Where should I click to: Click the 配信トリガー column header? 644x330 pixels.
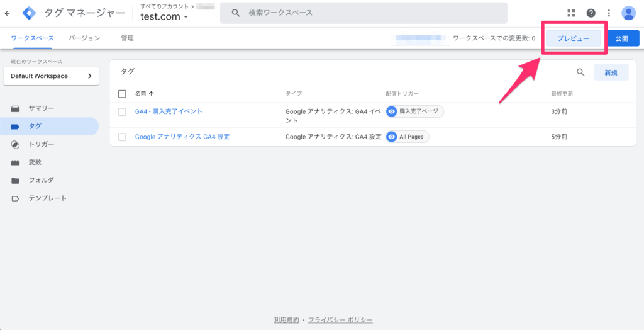[x=402, y=94]
